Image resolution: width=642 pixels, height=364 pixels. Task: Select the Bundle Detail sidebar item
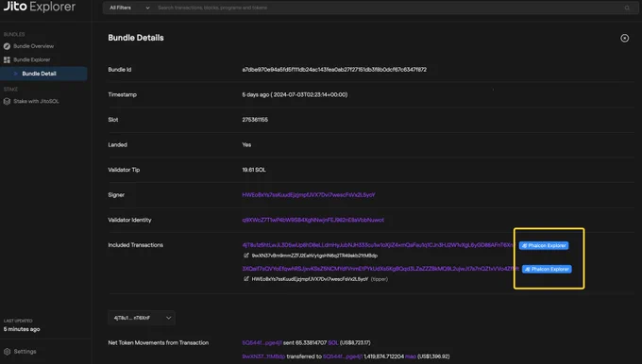point(43,74)
